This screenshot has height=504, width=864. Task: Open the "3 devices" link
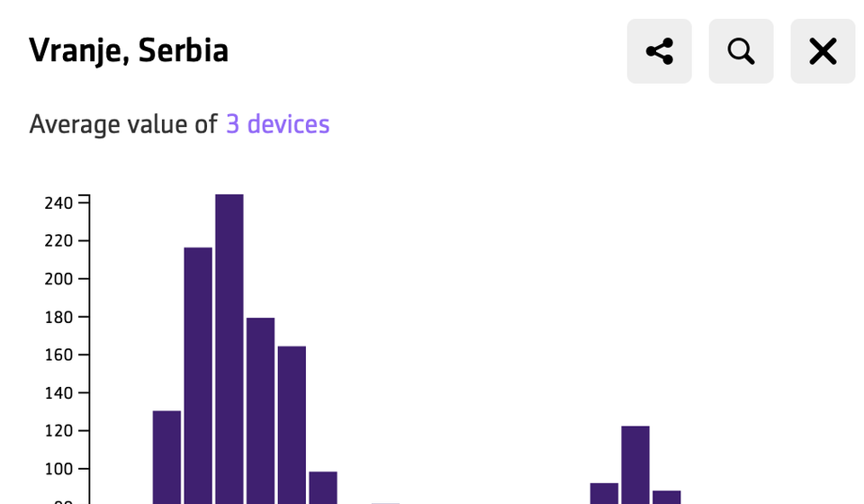(x=277, y=123)
